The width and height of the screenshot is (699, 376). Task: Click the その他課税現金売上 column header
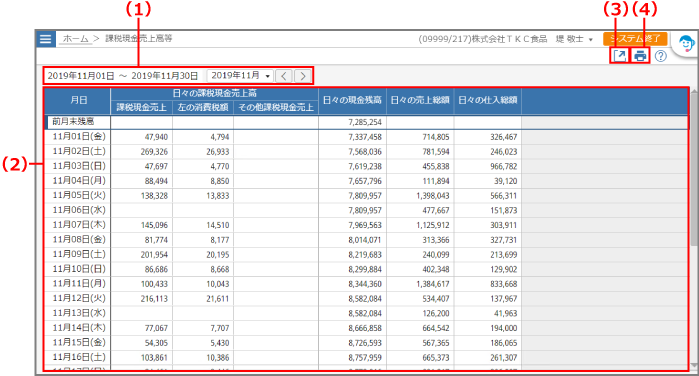pyautogui.click(x=276, y=107)
